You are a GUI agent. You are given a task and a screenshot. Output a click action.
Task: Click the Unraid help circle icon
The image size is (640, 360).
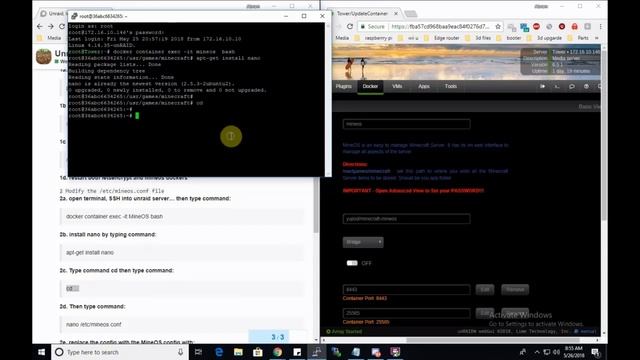pyautogui.click(x=586, y=87)
